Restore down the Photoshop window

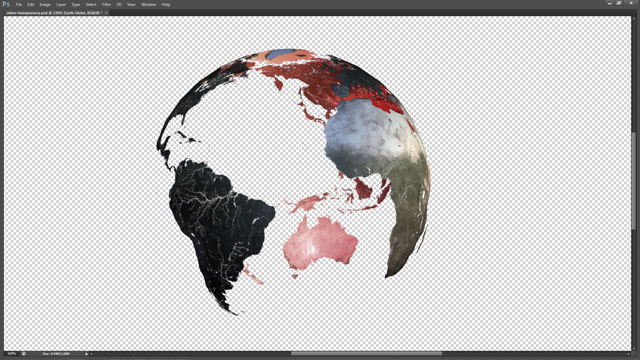(x=619, y=3)
